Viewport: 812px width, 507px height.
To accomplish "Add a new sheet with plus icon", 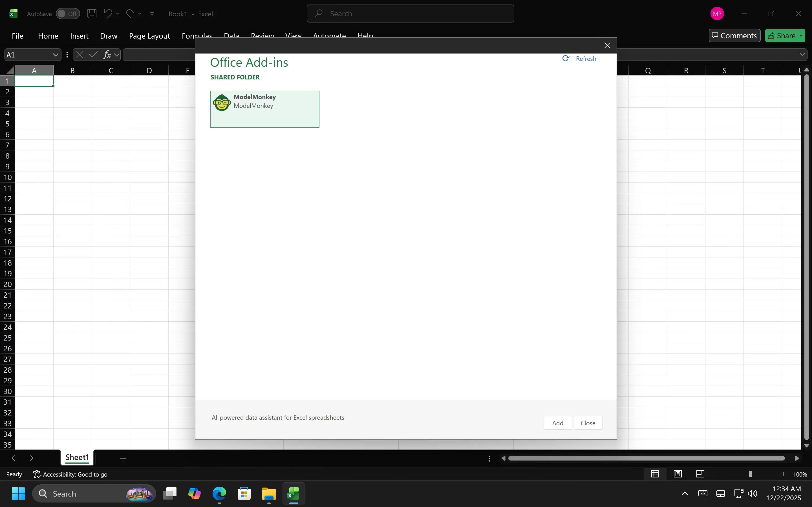I will [123, 458].
